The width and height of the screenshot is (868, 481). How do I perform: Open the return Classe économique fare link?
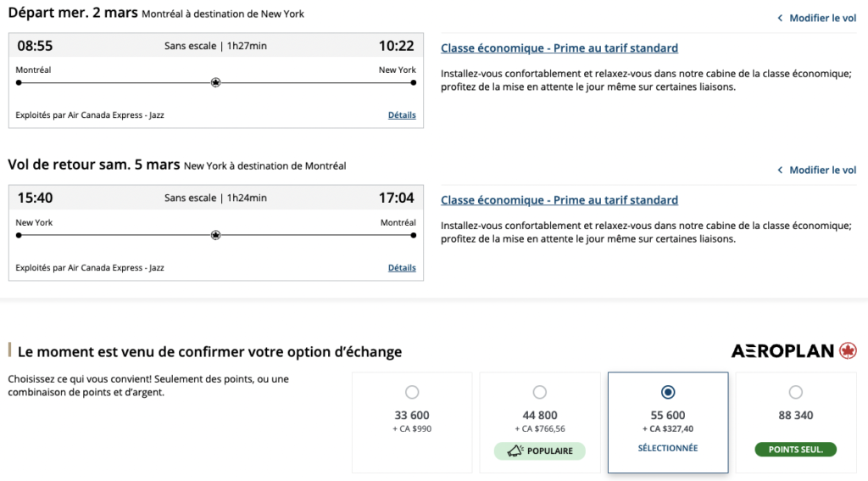pos(559,201)
